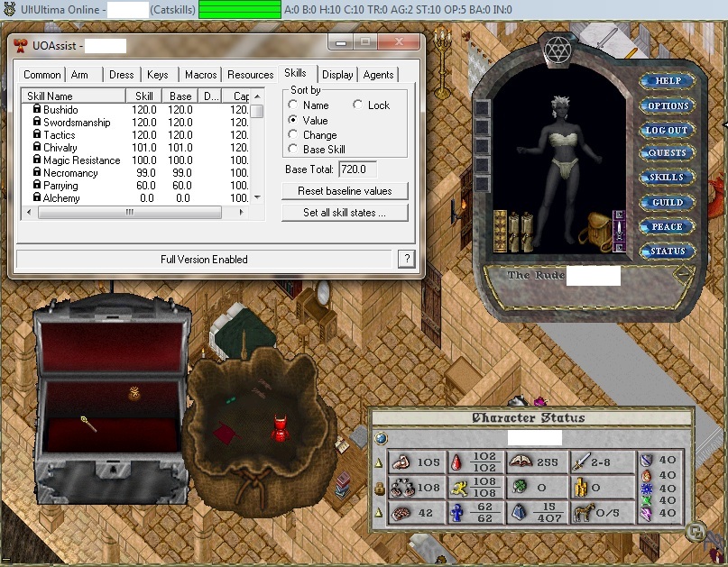
Task: Toggle the intelligence stat arrow in status
Action: tap(379, 513)
